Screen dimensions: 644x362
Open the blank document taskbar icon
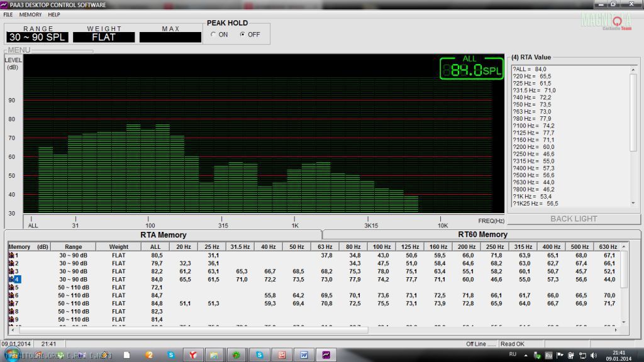(x=126, y=355)
